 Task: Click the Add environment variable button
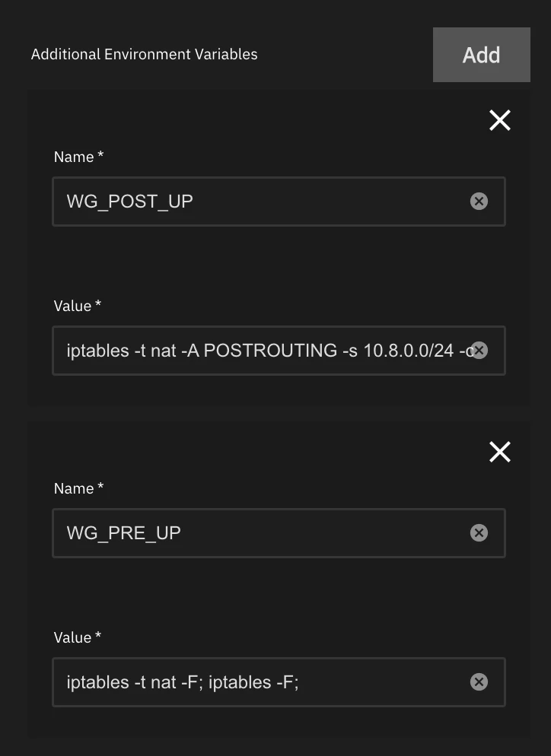click(481, 55)
